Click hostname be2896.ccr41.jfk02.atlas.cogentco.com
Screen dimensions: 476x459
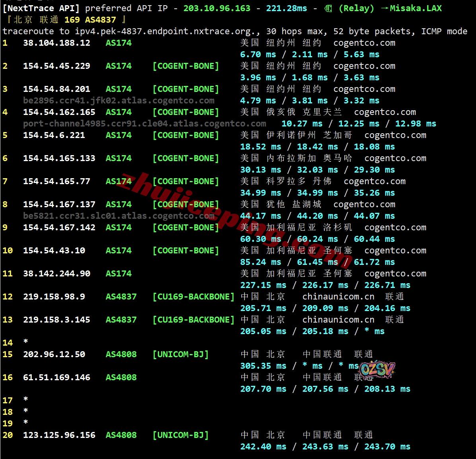click(x=119, y=101)
